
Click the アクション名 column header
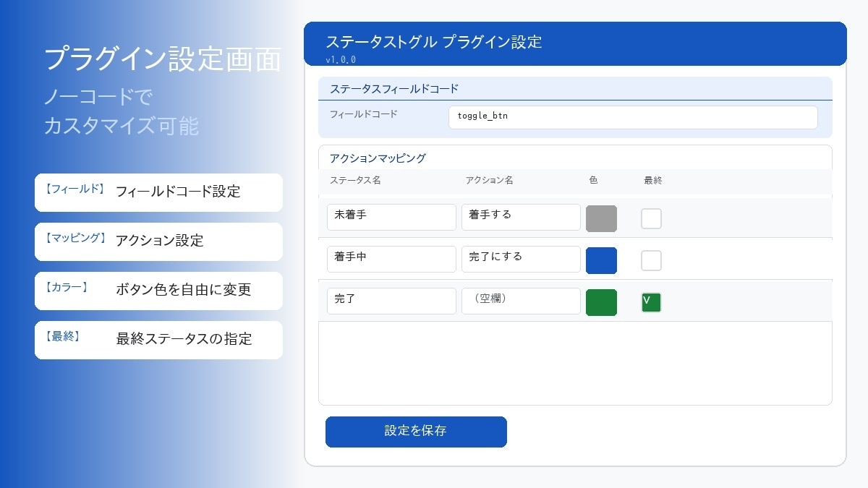pos(489,181)
